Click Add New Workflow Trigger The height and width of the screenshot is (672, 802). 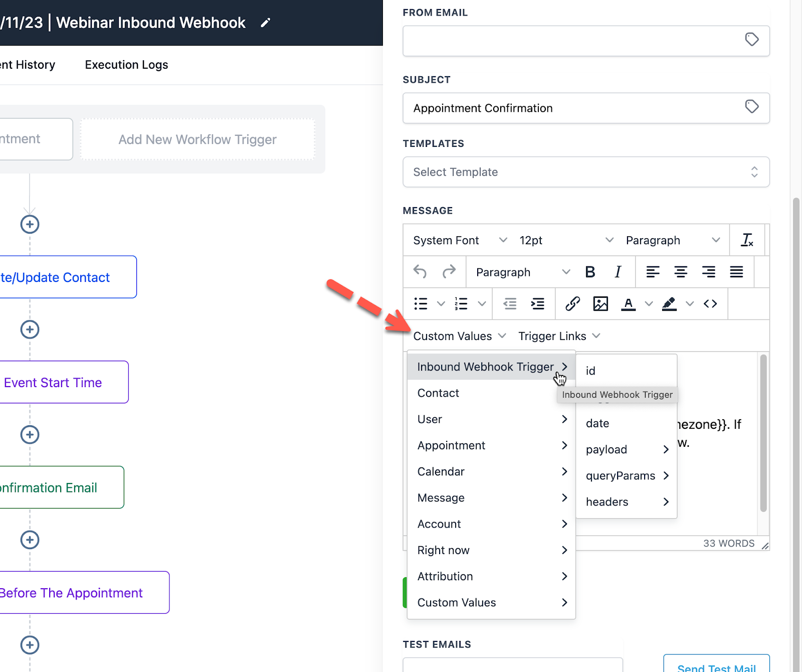[197, 139]
